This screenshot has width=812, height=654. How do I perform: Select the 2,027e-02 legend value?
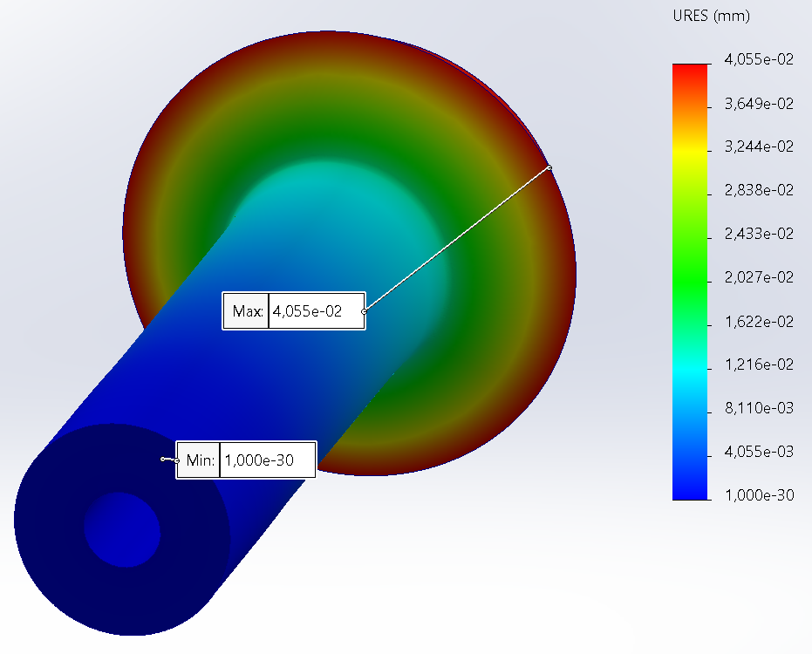pyautogui.click(x=759, y=278)
